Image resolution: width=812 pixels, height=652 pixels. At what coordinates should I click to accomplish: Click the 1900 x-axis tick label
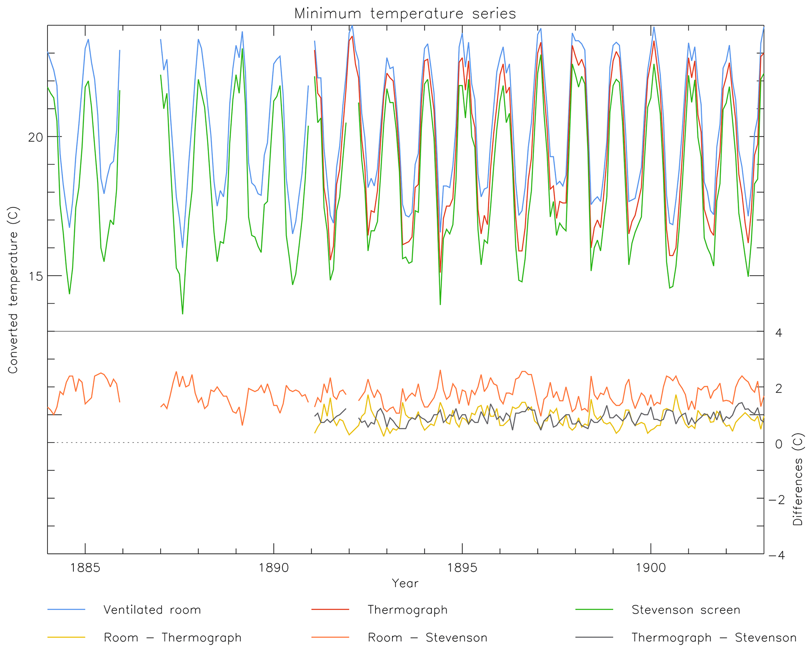pos(651,568)
